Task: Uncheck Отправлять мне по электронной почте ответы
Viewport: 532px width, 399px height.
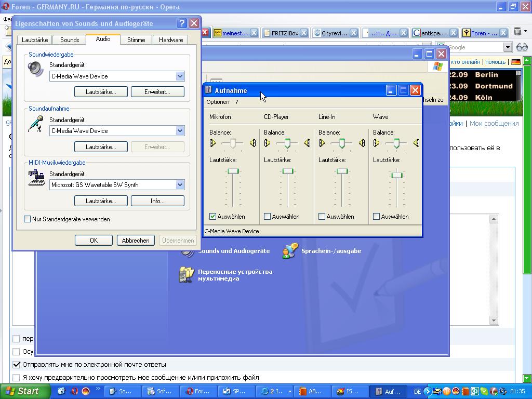Action: tap(16, 365)
